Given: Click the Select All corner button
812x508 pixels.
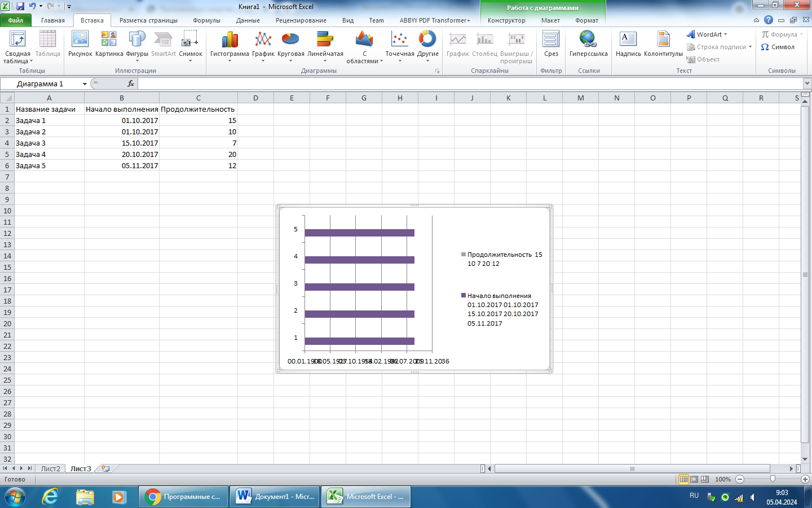Looking at the screenshot, I should (7, 98).
